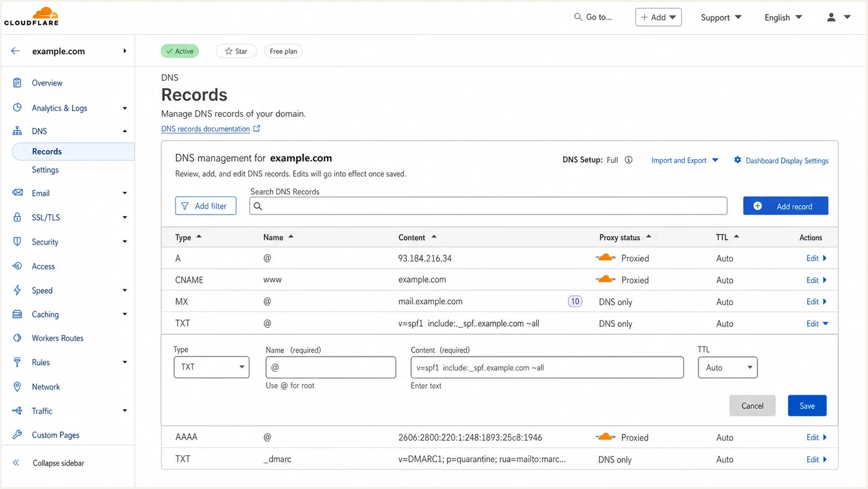Click the Name (required) input field
Image resolution: width=868 pixels, height=489 pixels.
[331, 367]
